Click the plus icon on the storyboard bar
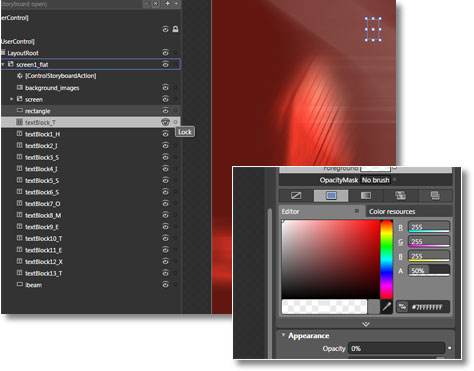This screenshot has height=371, width=474. [168, 3]
